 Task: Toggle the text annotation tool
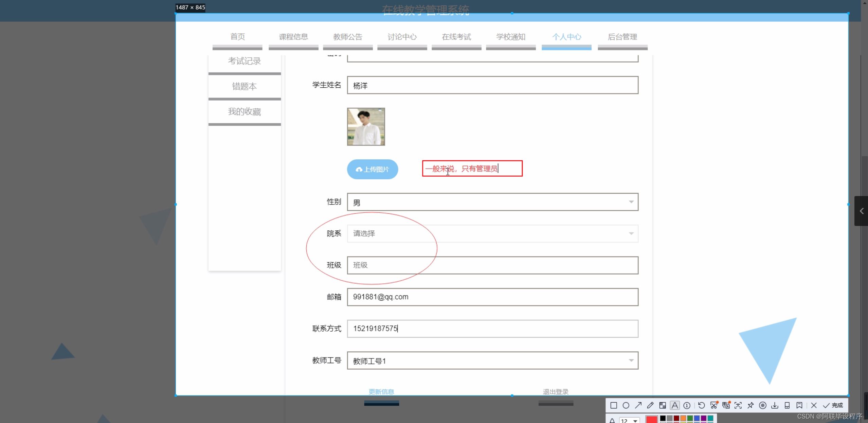(x=675, y=405)
